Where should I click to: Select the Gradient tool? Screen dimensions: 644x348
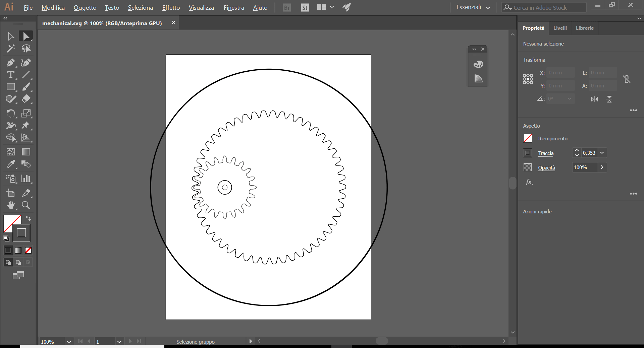26,152
